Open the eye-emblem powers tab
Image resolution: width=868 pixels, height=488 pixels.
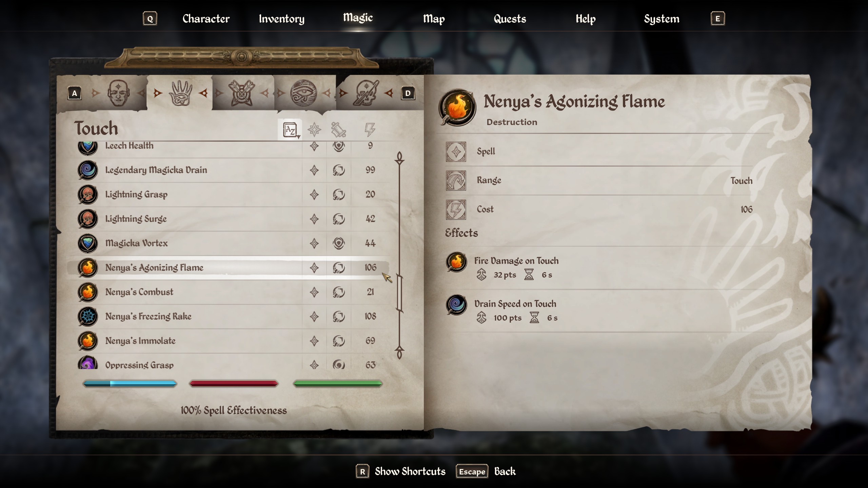coord(303,93)
